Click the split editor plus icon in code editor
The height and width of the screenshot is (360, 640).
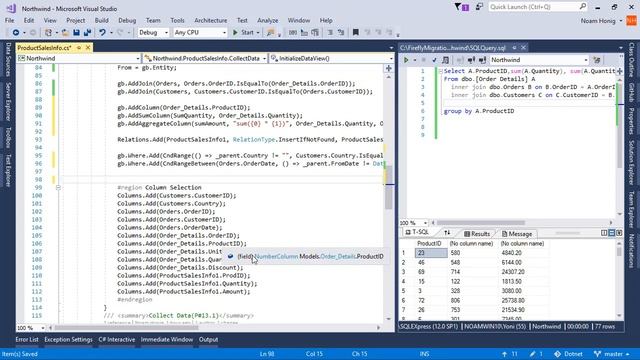point(389,69)
